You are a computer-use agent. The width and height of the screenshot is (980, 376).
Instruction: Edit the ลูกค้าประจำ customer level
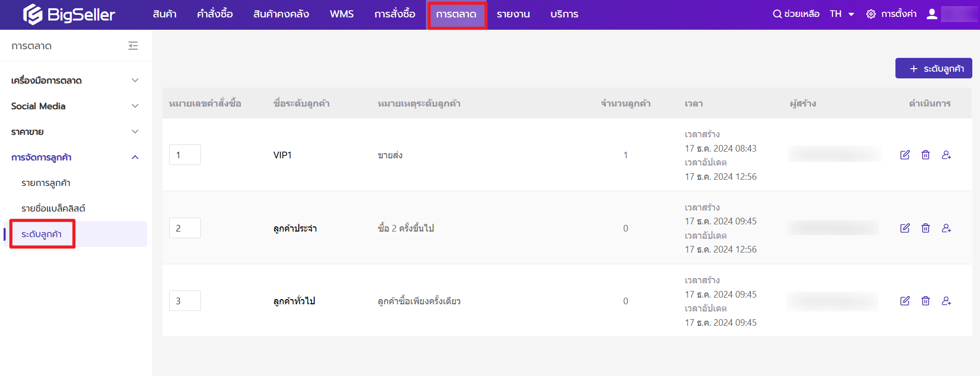coord(905,228)
